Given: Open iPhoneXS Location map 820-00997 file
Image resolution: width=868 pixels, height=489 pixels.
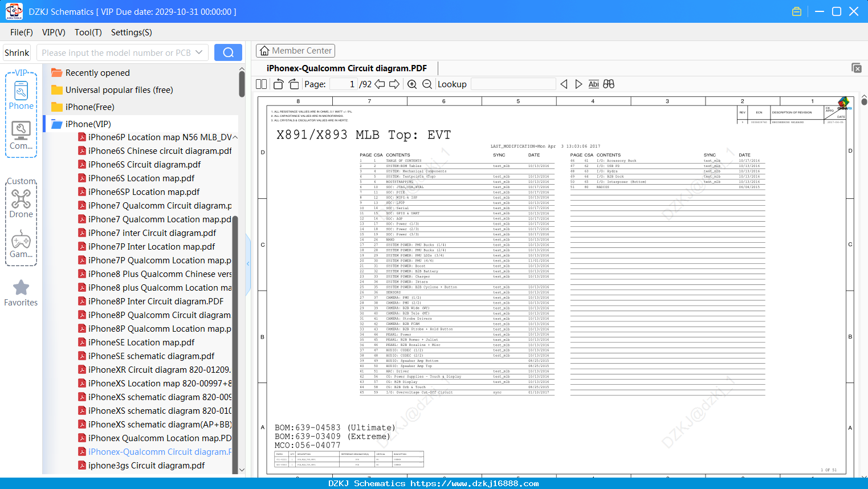Looking at the screenshot, I should coord(155,384).
